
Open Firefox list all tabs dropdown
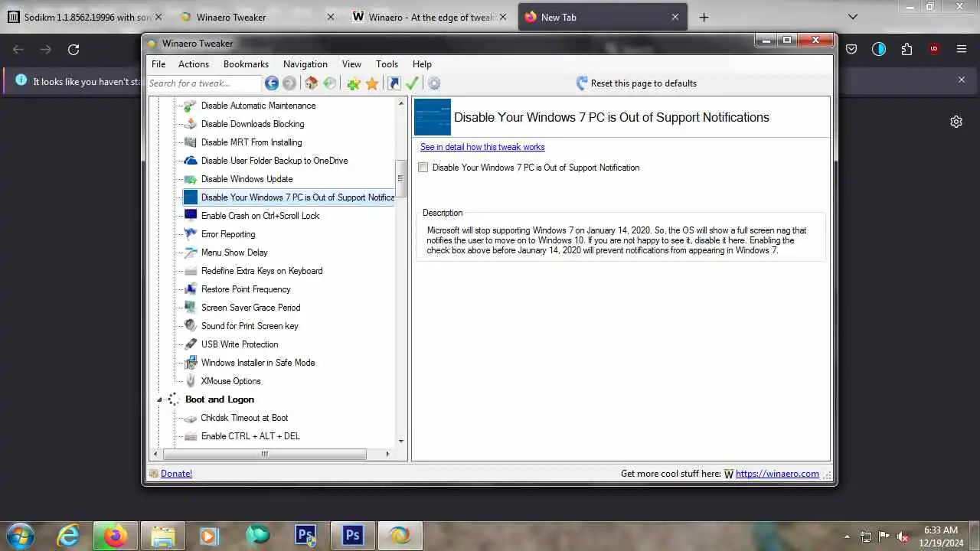[853, 17]
